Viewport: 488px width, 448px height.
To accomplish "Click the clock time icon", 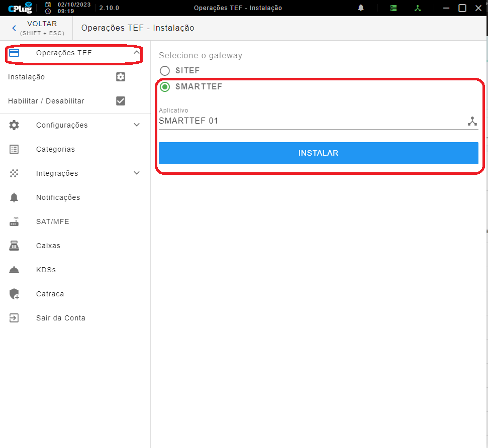I will click(48, 11).
